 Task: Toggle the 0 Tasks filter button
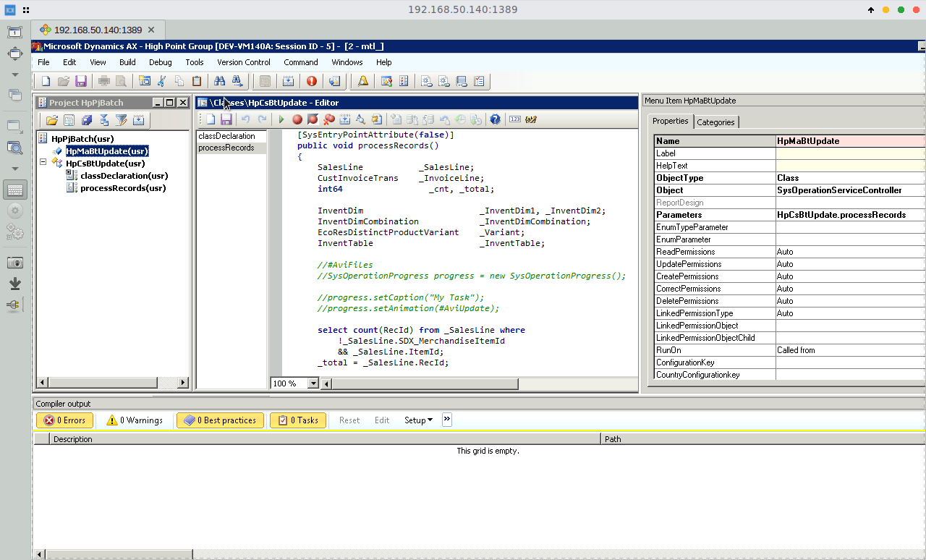tap(298, 420)
